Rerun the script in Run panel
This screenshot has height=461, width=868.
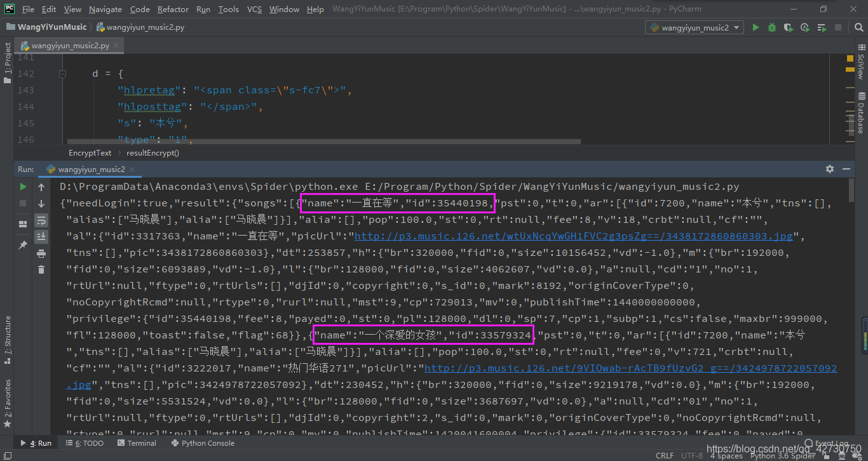pyautogui.click(x=23, y=187)
